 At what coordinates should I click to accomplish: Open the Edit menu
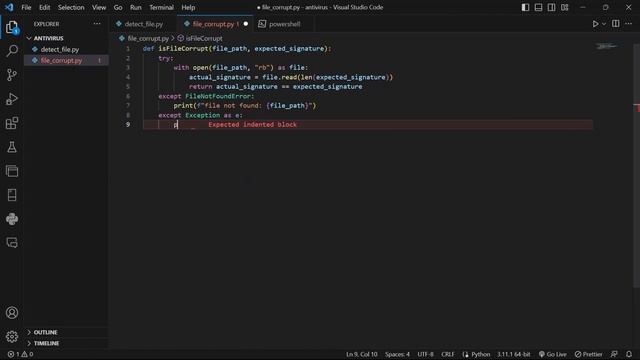tap(44, 7)
